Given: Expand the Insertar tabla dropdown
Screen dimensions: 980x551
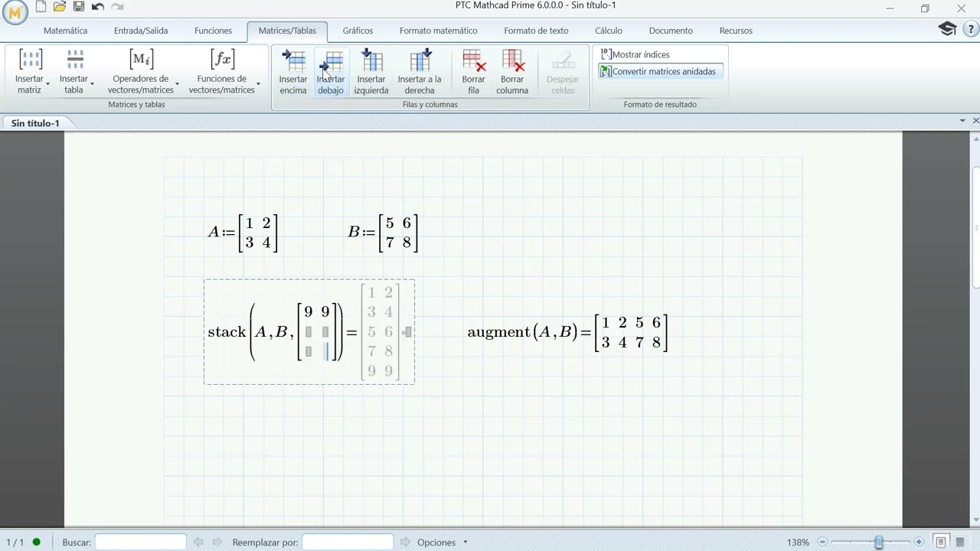Looking at the screenshot, I should 92,83.
